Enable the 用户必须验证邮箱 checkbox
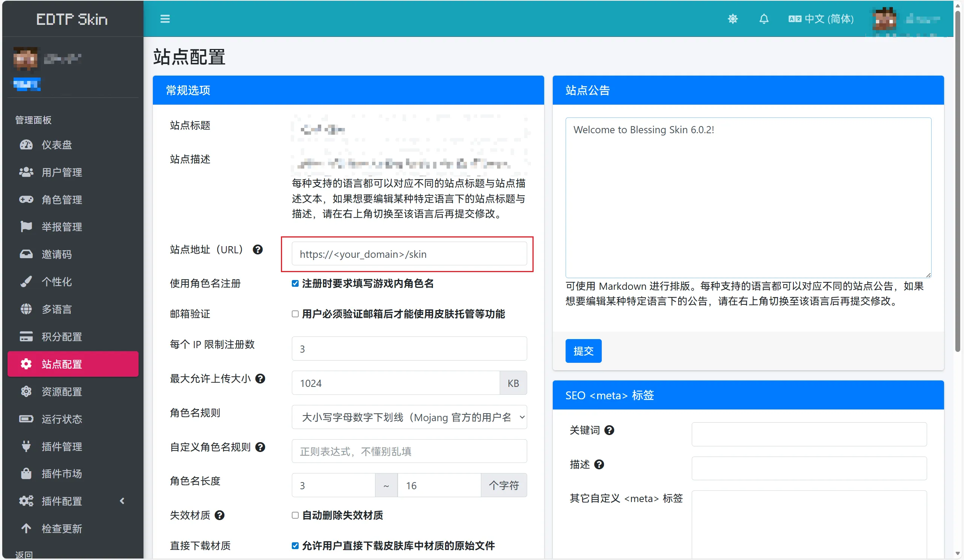 tap(295, 314)
